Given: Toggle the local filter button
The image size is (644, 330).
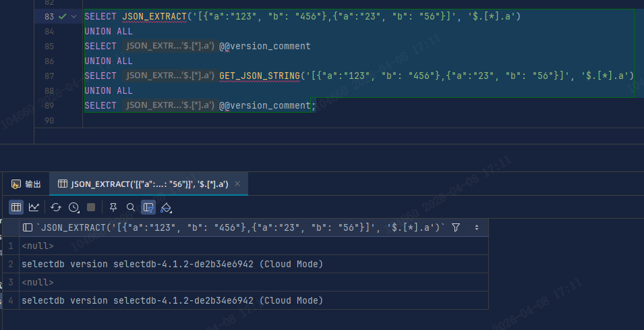Looking at the screenshot, I should (x=148, y=207).
